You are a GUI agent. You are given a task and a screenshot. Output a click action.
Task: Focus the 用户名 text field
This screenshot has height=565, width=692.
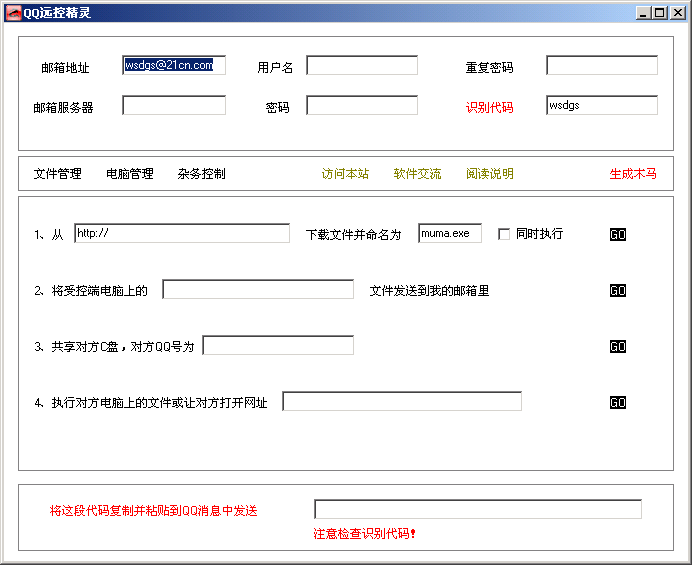point(361,66)
